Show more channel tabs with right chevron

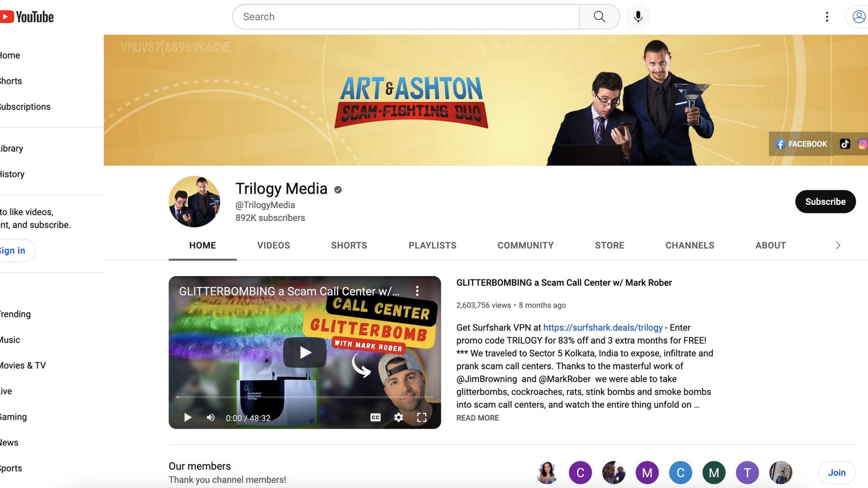coord(838,246)
